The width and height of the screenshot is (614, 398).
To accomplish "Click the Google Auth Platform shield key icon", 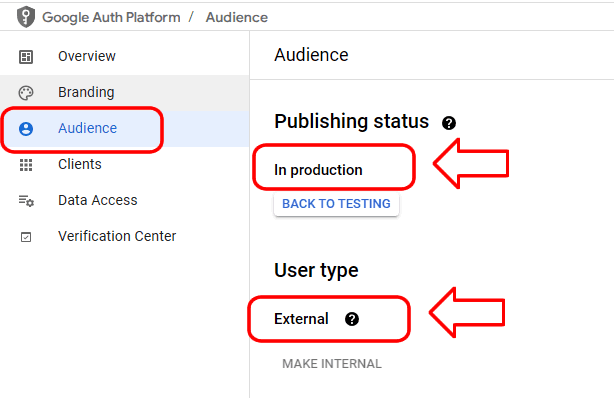I will (26, 17).
